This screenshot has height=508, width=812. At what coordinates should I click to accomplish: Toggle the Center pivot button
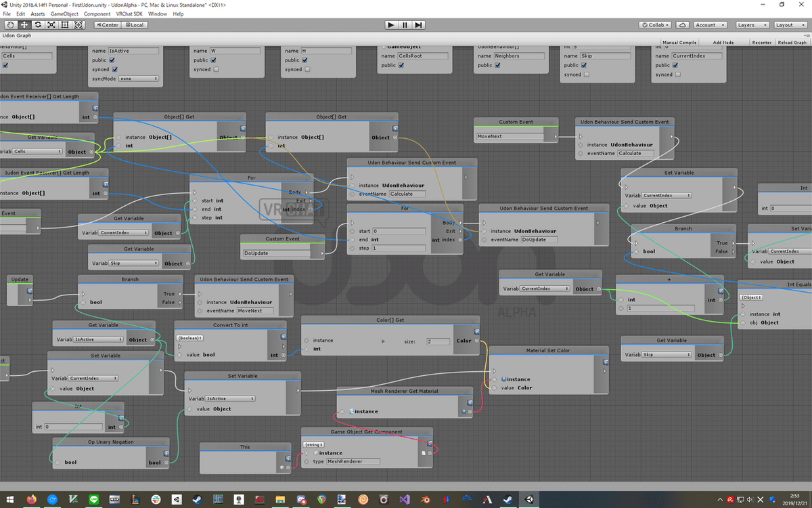pyautogui.click(x=107, y=25)
